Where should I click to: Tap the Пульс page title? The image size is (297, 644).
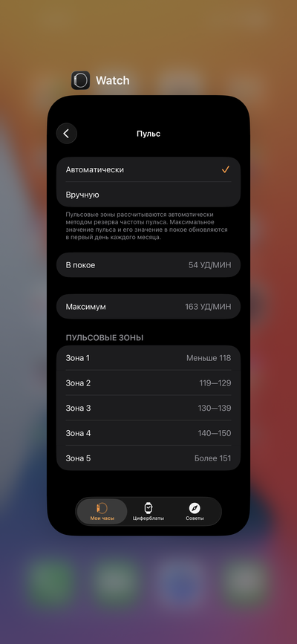click(x=148, y=134)
